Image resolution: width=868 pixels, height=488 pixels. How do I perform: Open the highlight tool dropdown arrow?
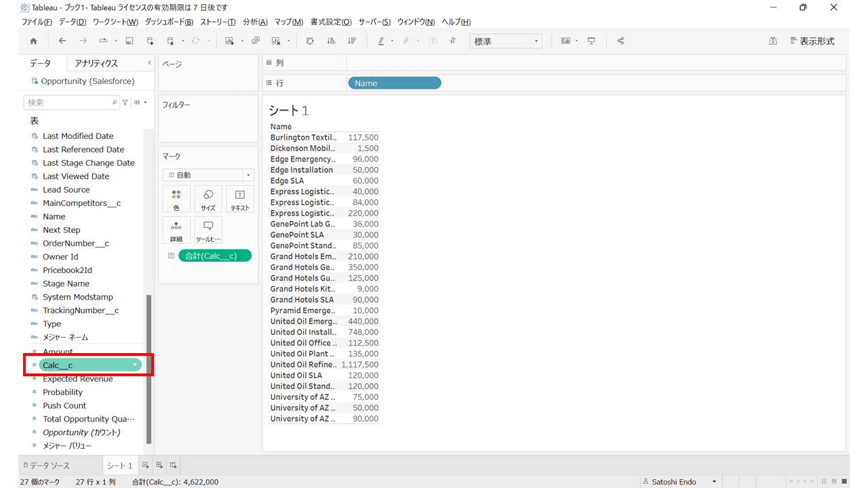(x=391, y=41)
